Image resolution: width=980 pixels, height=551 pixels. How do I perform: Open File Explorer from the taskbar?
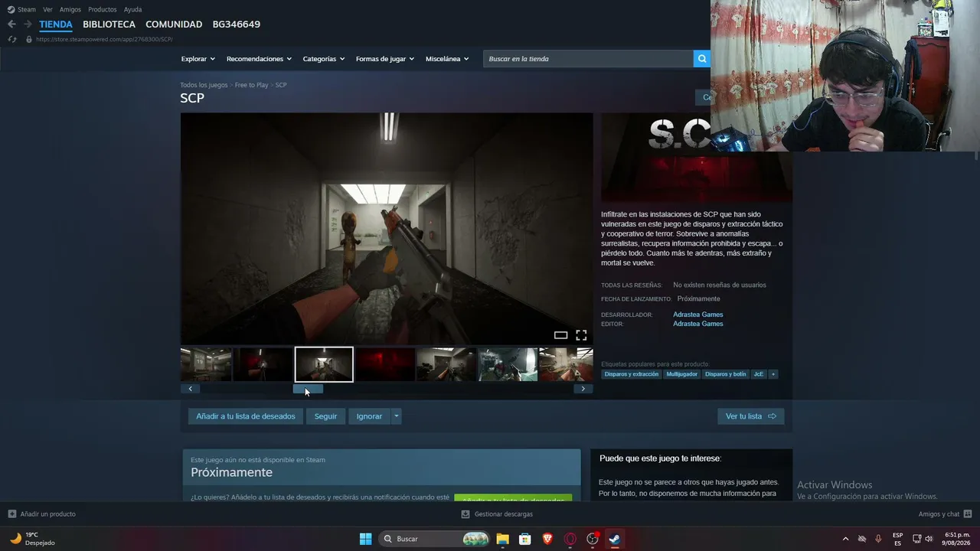(x=502, y=539)
